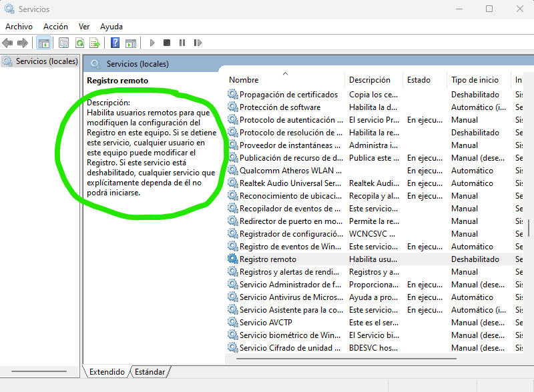
Task: Open the blue Help question mark icon
Action: tap(115, 43)
